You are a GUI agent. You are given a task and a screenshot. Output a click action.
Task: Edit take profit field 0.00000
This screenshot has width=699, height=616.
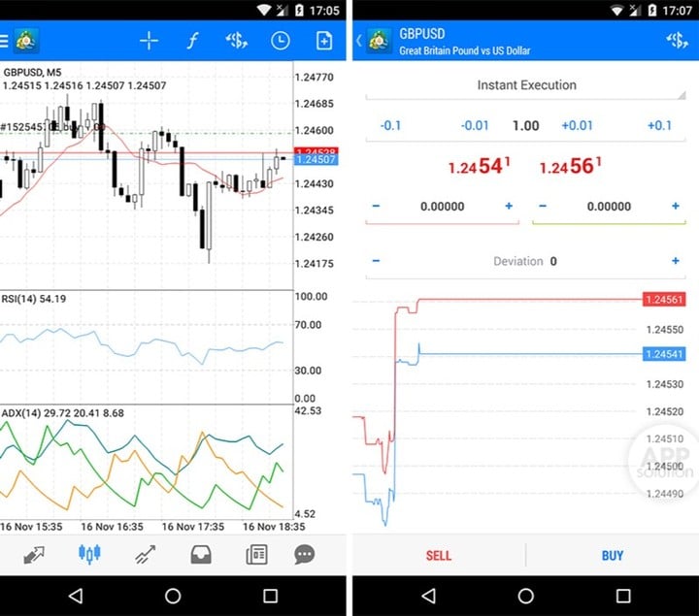(x=609, y=207)
